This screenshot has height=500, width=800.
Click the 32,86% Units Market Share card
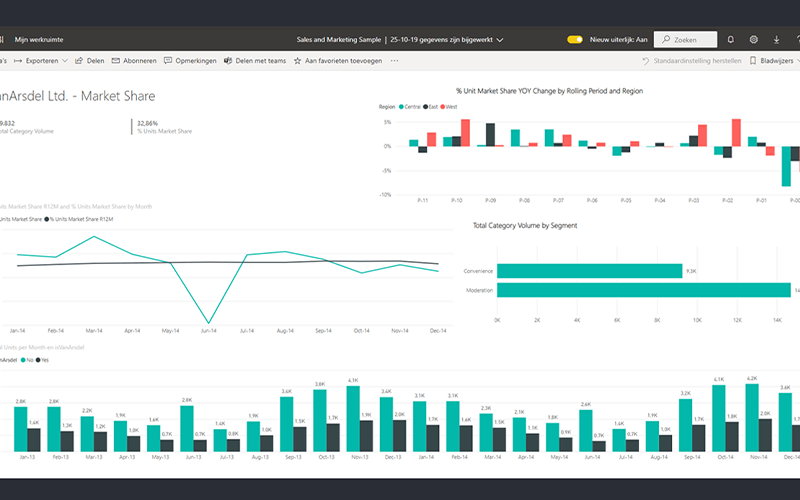[164, 127]
